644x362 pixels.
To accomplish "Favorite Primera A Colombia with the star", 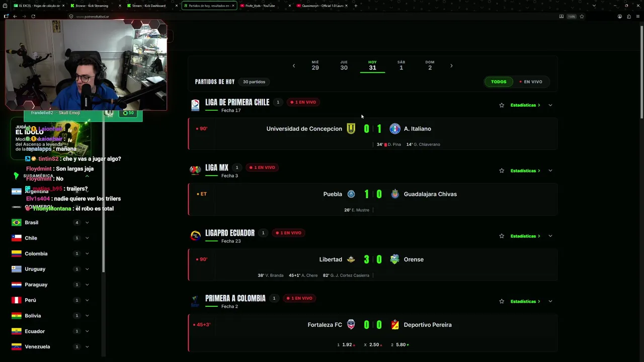I will point(502,301).
